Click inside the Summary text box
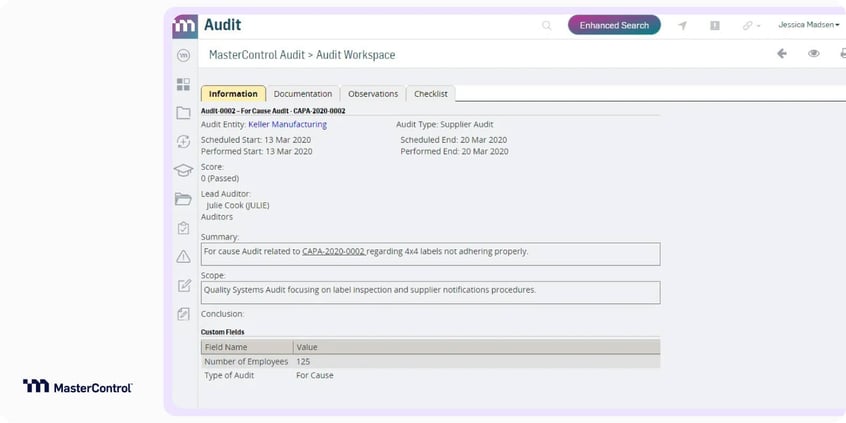The height and width of the screenshot is (423, 846). click(431, 254)
